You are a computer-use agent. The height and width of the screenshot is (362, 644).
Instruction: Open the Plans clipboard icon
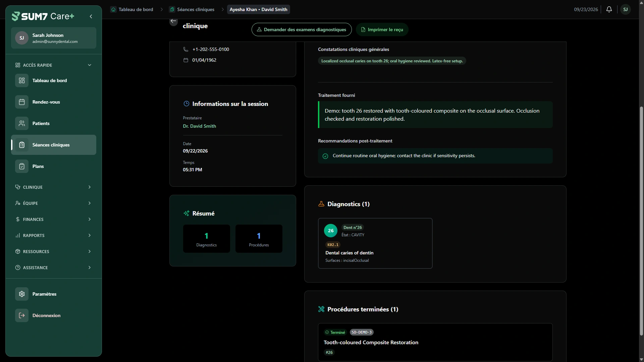[x=22, y=166]
